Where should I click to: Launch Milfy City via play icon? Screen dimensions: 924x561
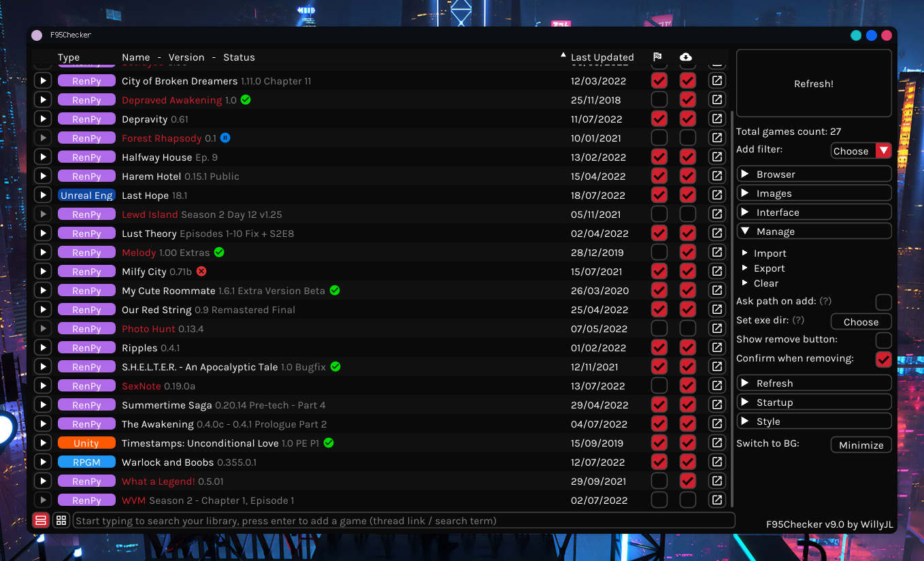tap(43, 272)
